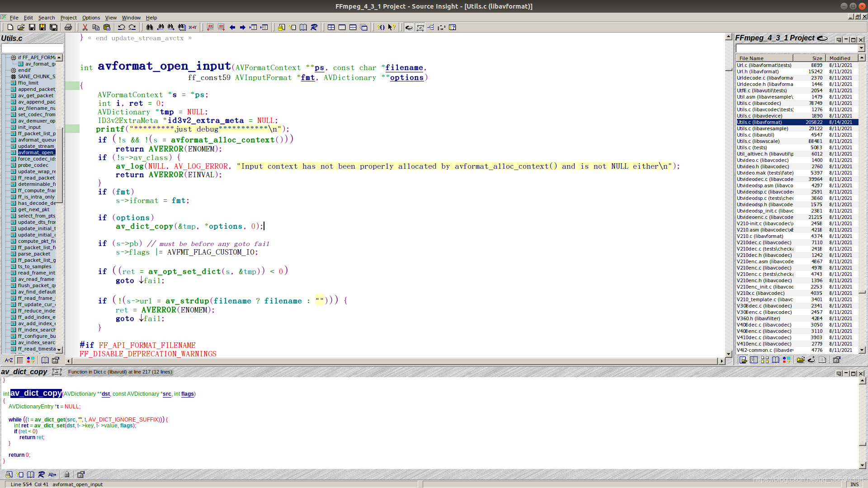Click the Paste clipboard icon

coord(107,27)
